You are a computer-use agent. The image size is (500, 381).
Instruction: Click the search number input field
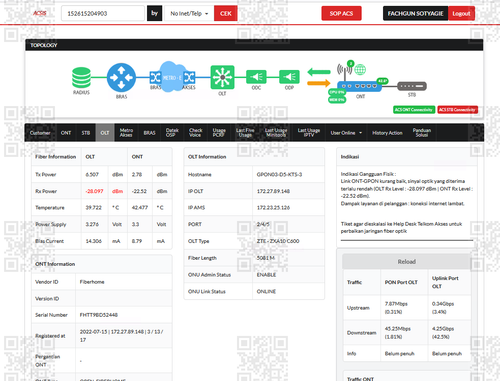click(103, 13)
